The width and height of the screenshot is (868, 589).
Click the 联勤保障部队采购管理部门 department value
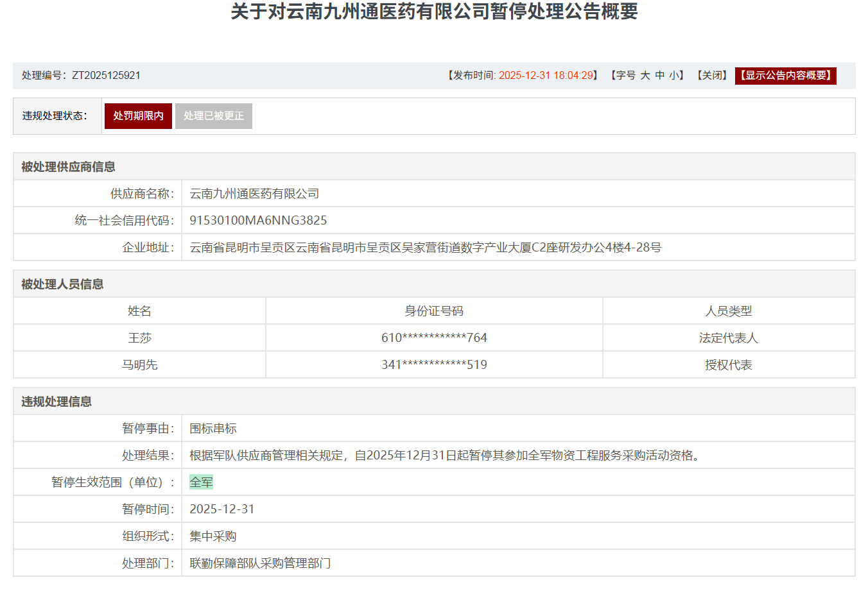click(x=260, y=563)
